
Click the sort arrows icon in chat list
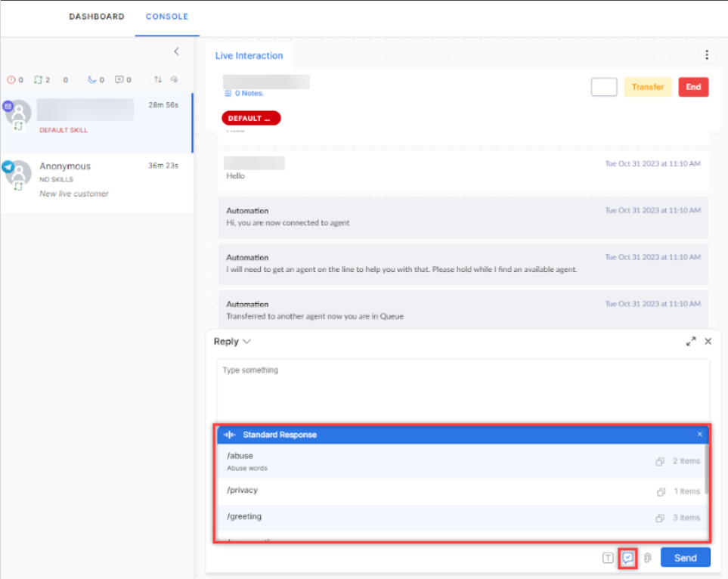tap(158, 79)
